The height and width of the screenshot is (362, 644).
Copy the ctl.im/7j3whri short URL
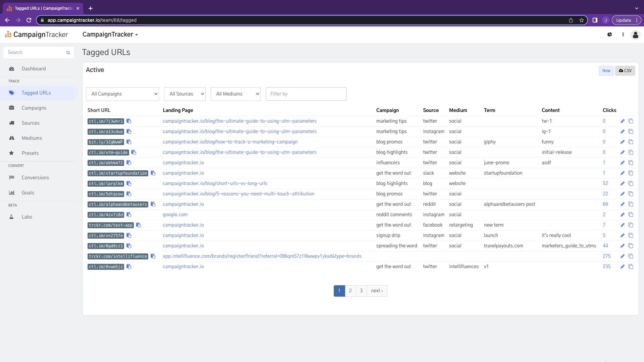click(x=129, y=121)
